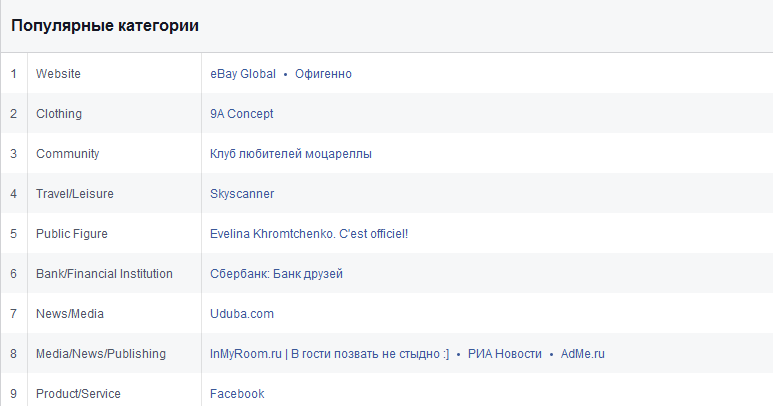Screen dimensions: 773x406
Task: Click Bank/Financial Institution category label
Action: tap(104, 274)
